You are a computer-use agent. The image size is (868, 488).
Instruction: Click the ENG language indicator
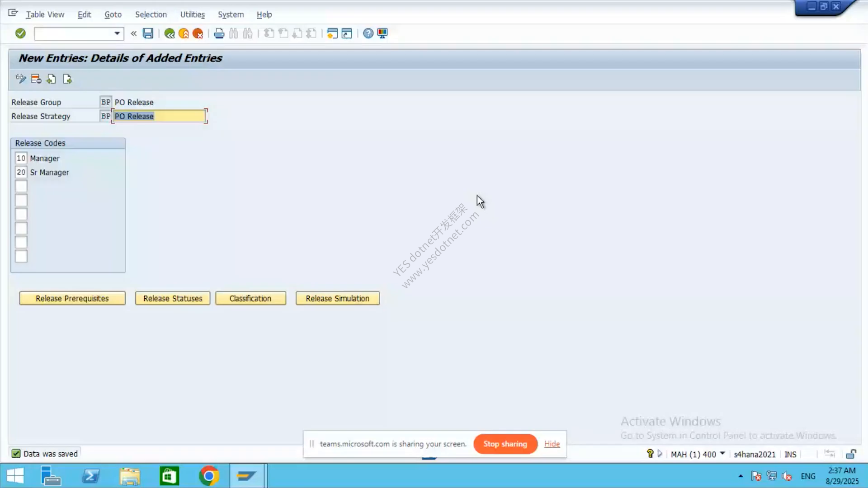[808, 476]
